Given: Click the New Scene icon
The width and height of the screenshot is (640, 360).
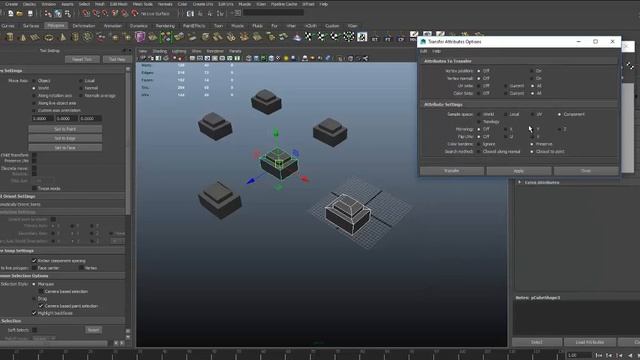Looking at the screenshot, I should (11, 13).
